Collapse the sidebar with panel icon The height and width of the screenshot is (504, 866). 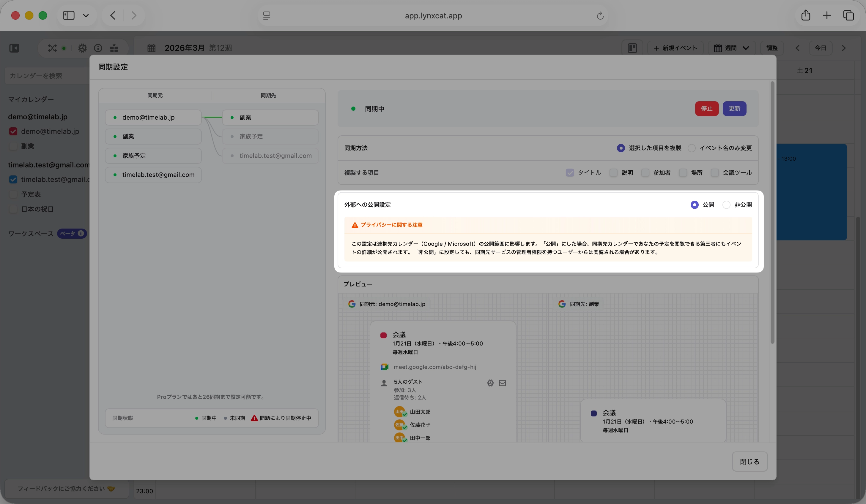click(14, 48)
